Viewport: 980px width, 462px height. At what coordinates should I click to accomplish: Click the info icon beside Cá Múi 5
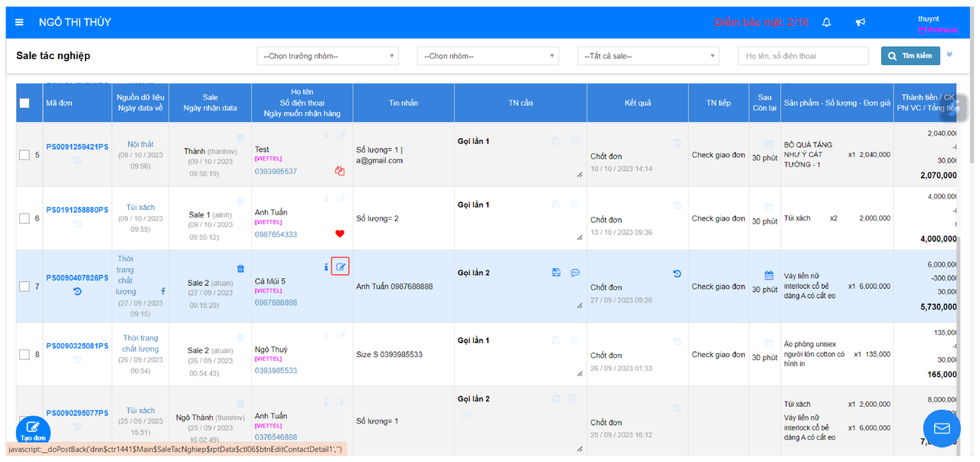[326, 267]
